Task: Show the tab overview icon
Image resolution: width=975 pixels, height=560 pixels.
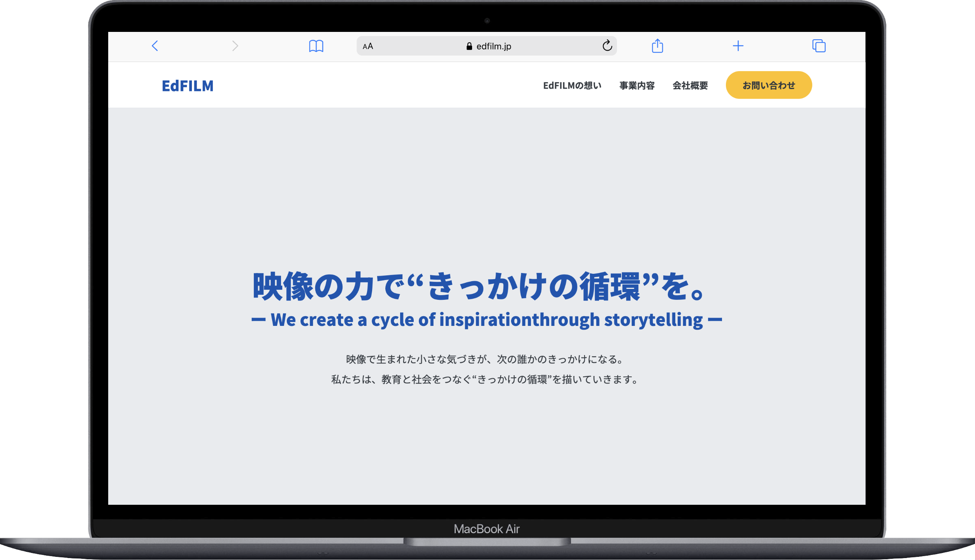Action: click(x=819, y=46)
